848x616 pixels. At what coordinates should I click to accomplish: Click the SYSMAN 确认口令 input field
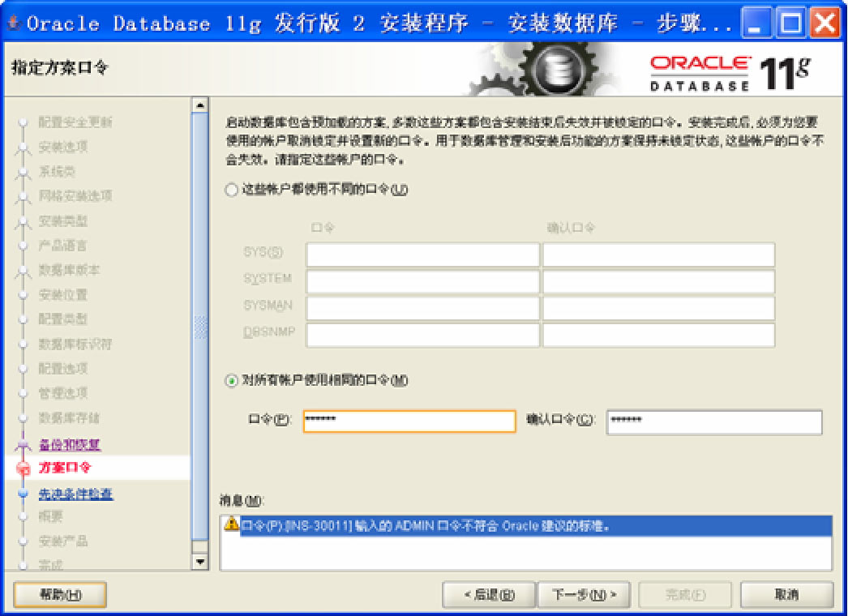click(659, 308)
